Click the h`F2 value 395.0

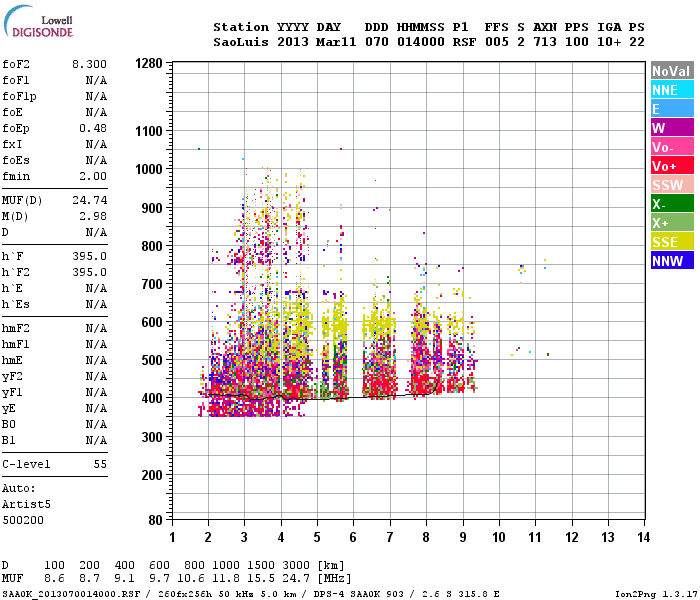[x=89, y=272]
